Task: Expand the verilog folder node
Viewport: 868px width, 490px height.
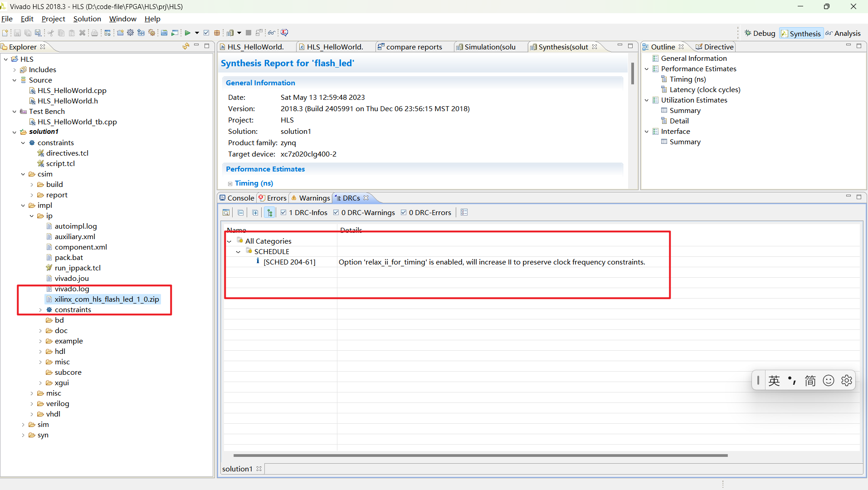Action: (32, 404)
